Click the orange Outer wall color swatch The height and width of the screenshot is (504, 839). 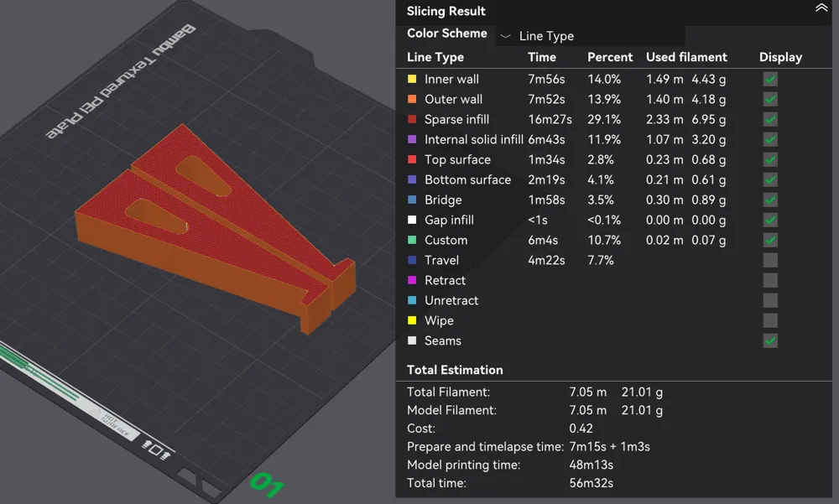[x=412, y=99]
